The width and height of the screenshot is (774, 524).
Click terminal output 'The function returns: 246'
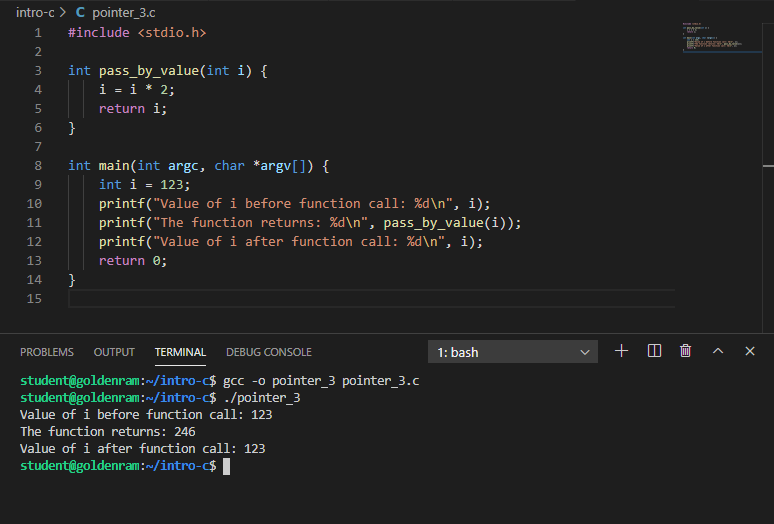108,432
